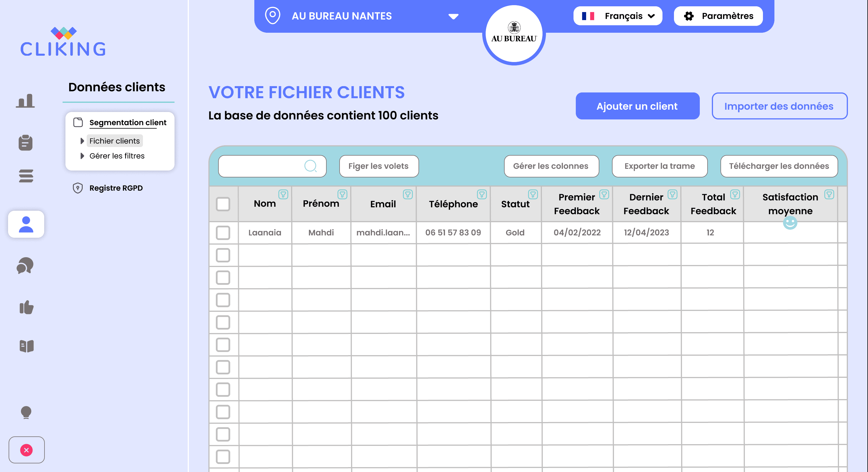Toggle the select-all checkbox in table header
The image size is (868, 472).
(223, 204)
